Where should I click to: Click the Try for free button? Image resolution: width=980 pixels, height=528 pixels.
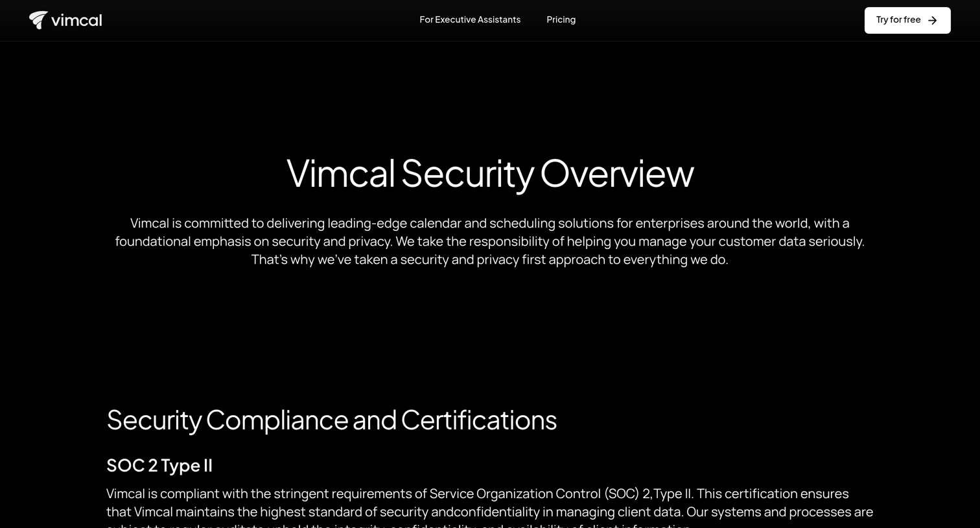(907, 20)
